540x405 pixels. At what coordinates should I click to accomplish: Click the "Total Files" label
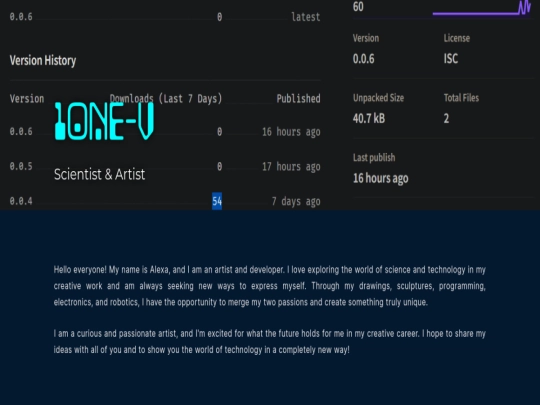click(x=461, y=98)
